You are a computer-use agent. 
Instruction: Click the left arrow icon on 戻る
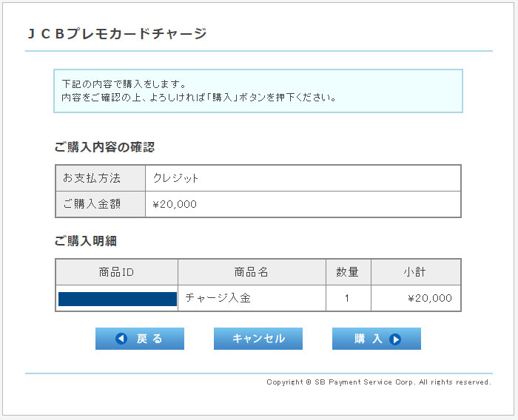(x=121, y=339)
